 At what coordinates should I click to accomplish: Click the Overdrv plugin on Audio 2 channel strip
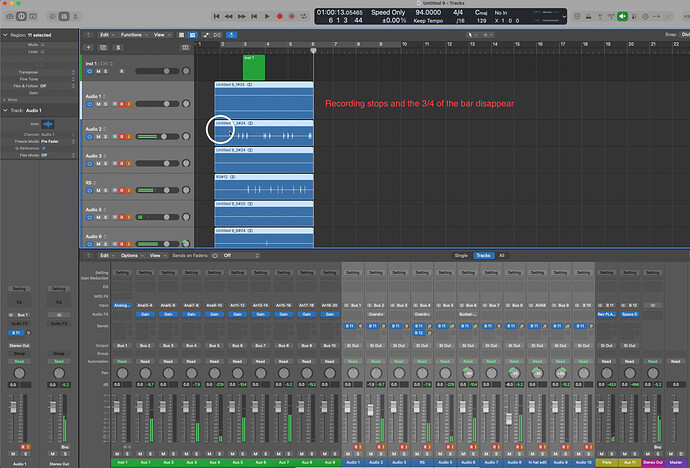pos(376,314)
